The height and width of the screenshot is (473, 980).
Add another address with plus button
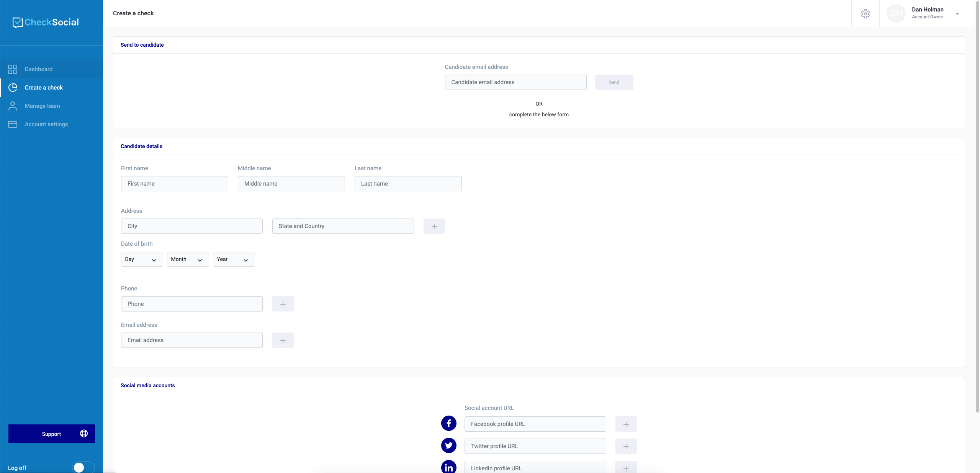tap(434, 226)
